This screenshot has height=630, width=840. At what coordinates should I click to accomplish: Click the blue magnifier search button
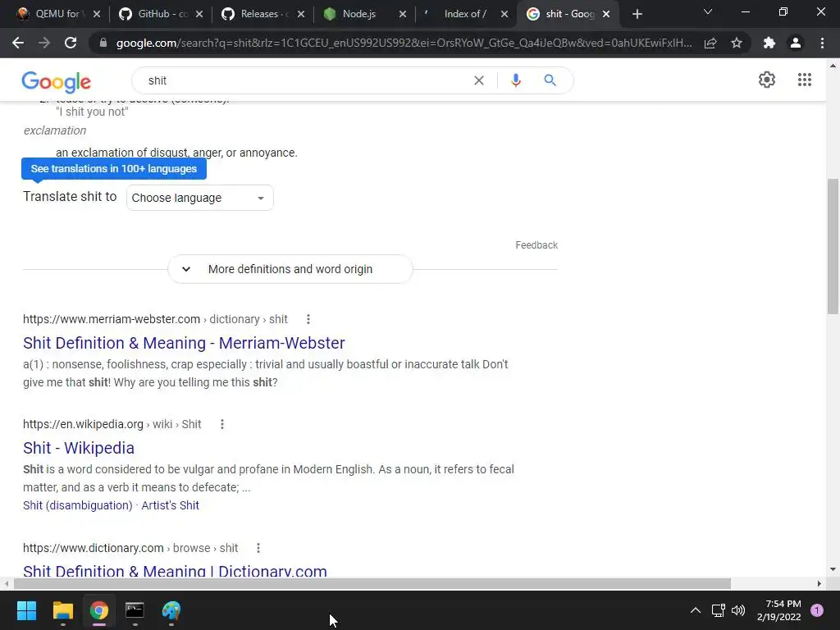point(550,80)
